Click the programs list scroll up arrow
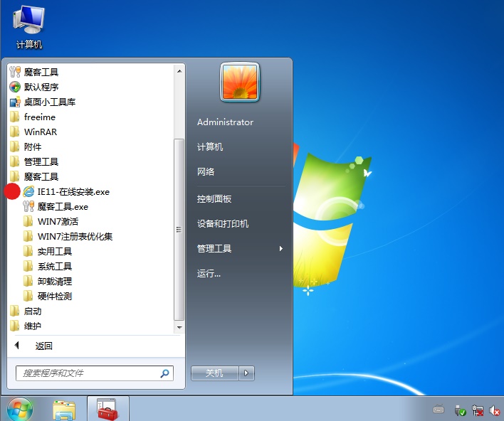The height and width of the screenshot is (421, 504). (179, 71)
